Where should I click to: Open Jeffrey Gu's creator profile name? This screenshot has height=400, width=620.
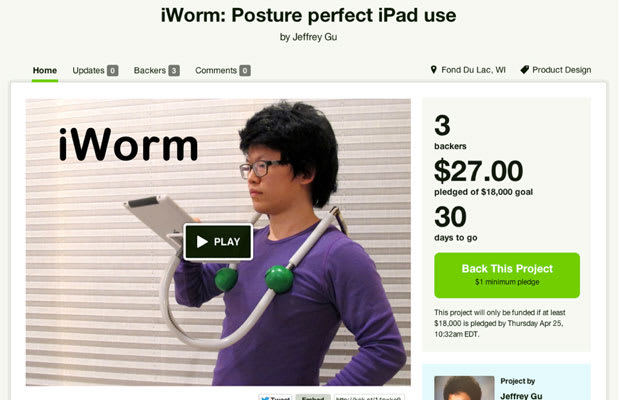click(x=521, y=396)
